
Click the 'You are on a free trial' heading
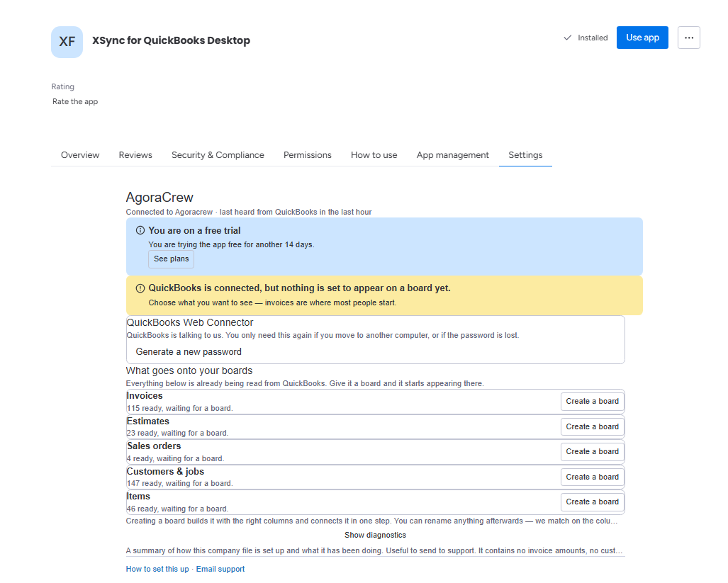point(194,230)
